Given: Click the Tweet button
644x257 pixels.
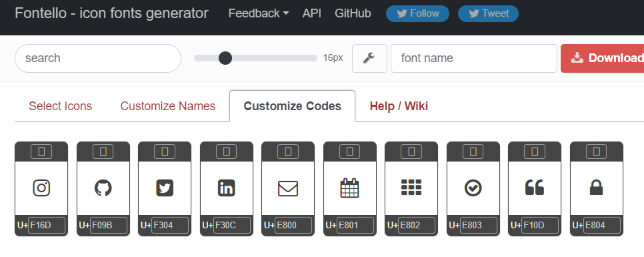Looking at the screenshot, I should 489,13.
